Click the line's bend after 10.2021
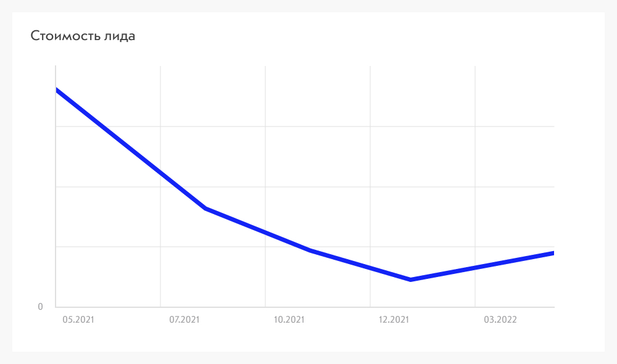The width and height of the screenshot is (617, 364). [311, 250]
